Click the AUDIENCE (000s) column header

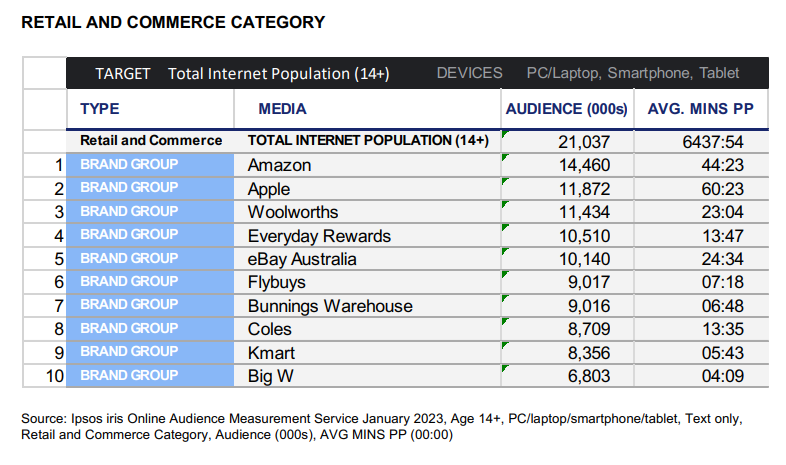point(567,109)
